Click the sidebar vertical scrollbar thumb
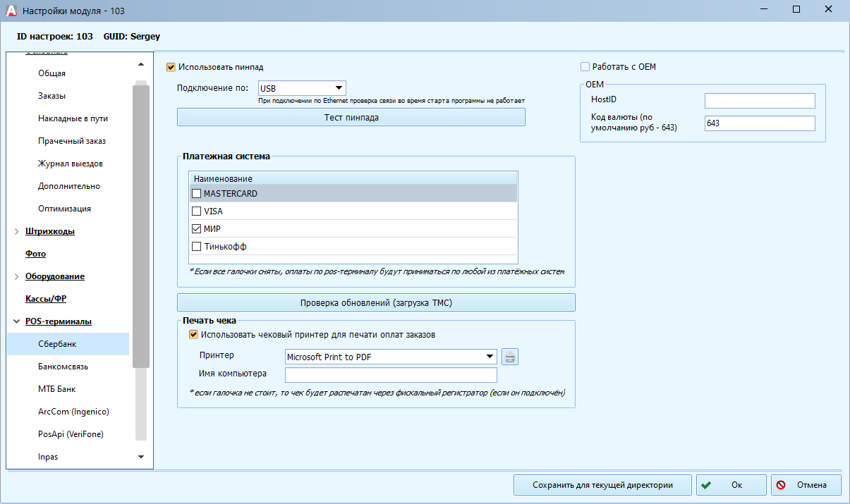 pos(141,226)
